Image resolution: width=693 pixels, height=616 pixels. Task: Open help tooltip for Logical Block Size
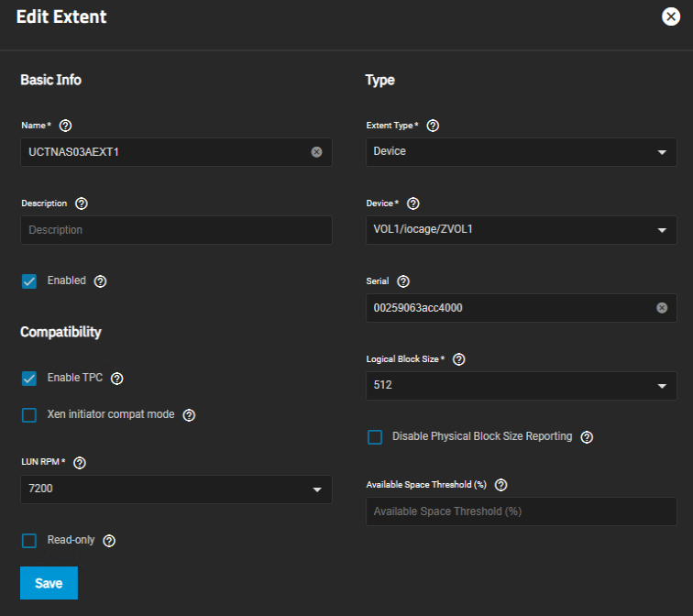pos(459,359)
